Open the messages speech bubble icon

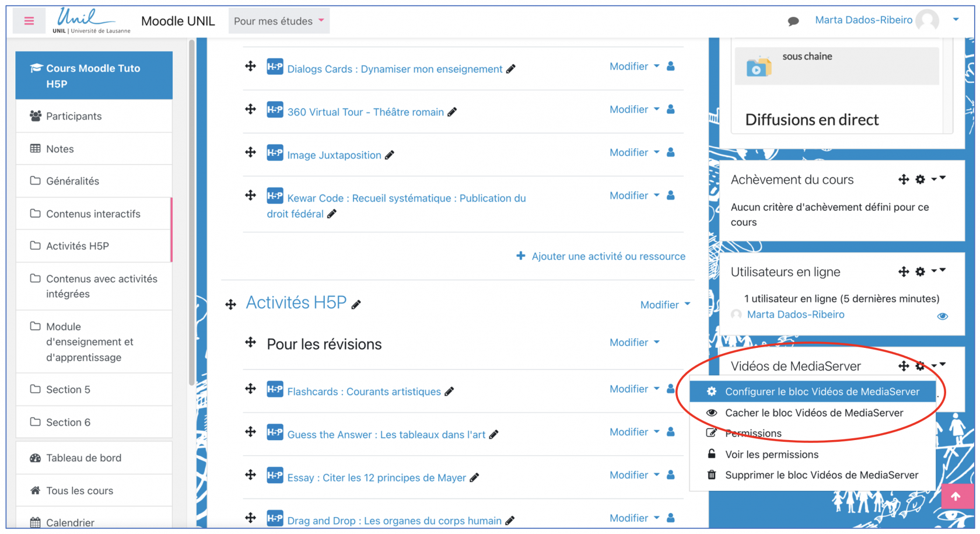coord(793,22)
